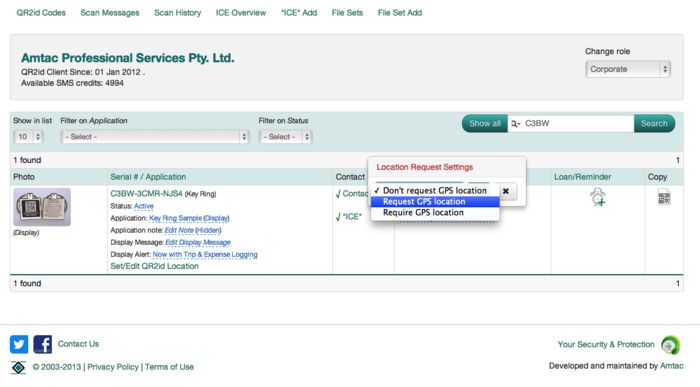Open the Filter on Application dropdown
The height and width of the screenshot is (387, 700).
154,137
